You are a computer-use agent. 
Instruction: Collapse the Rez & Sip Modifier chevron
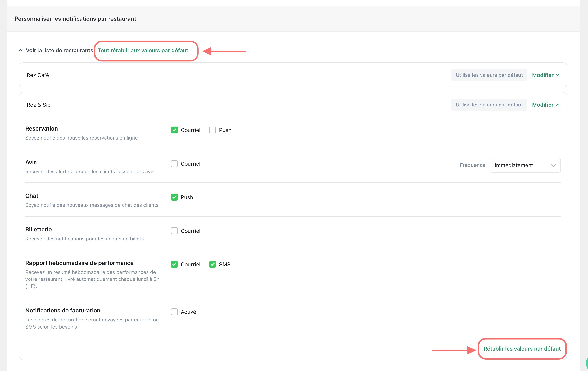(x=558, y=105)
